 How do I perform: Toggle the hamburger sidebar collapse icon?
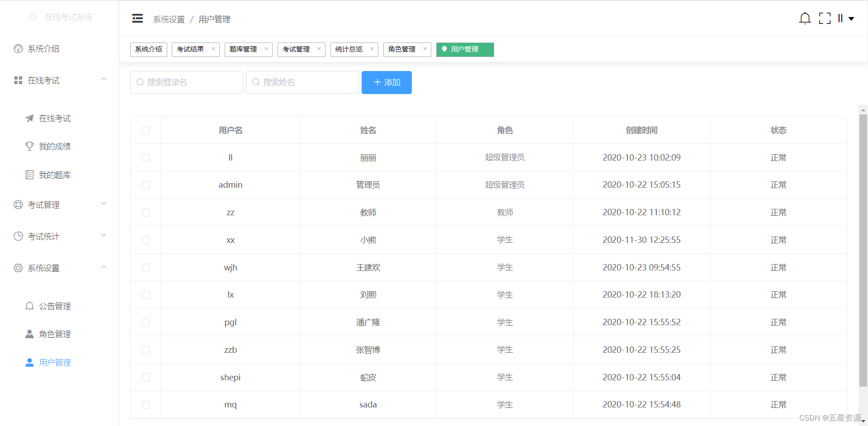137,19
